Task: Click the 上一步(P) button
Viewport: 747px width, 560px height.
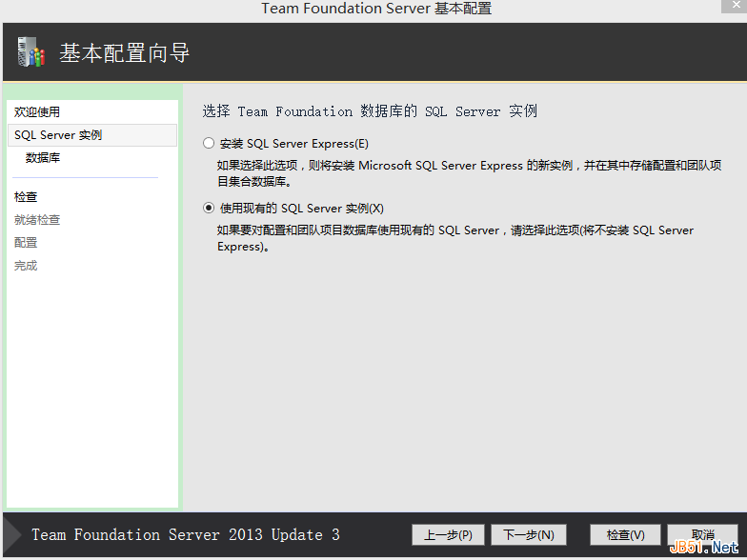Action: [448, 535]
